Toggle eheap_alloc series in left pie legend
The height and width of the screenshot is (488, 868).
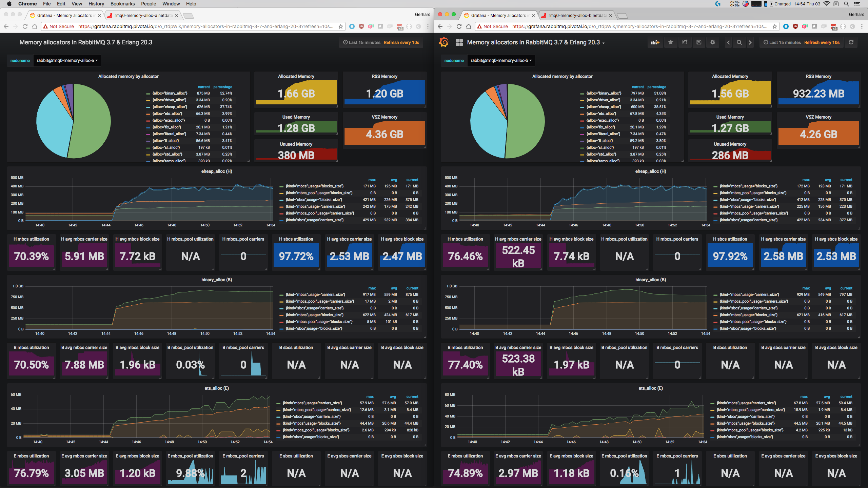170,107
